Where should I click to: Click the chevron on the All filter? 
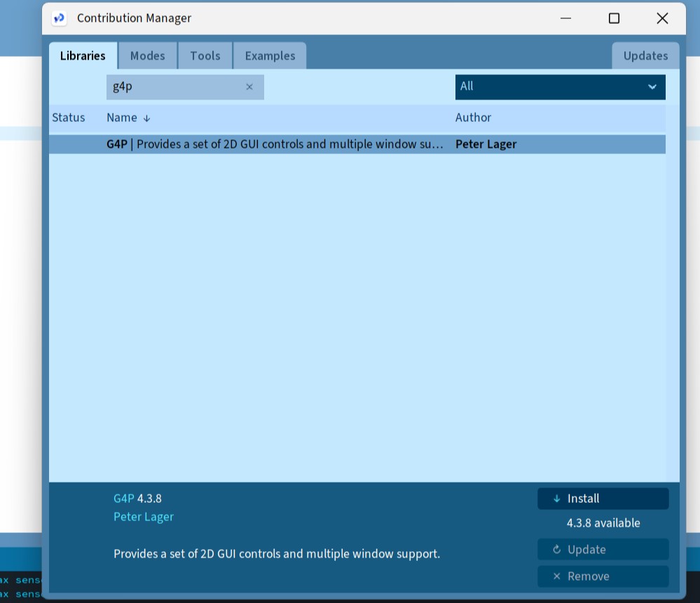(x=652, y=87)
